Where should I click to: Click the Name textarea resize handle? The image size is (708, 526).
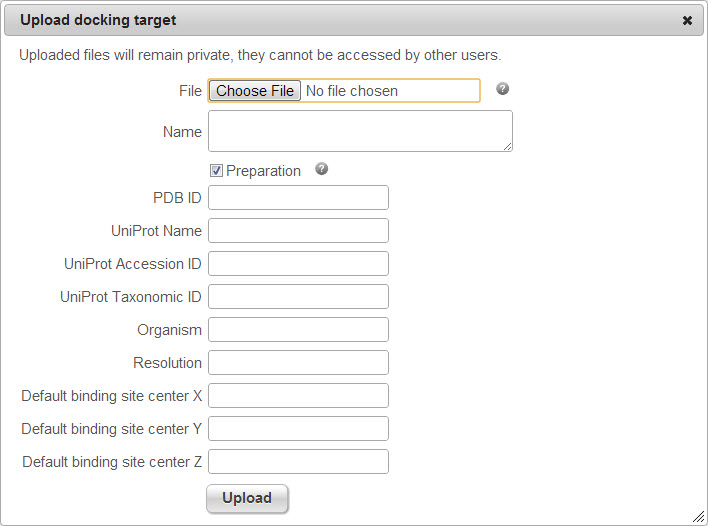click(508, 147)
